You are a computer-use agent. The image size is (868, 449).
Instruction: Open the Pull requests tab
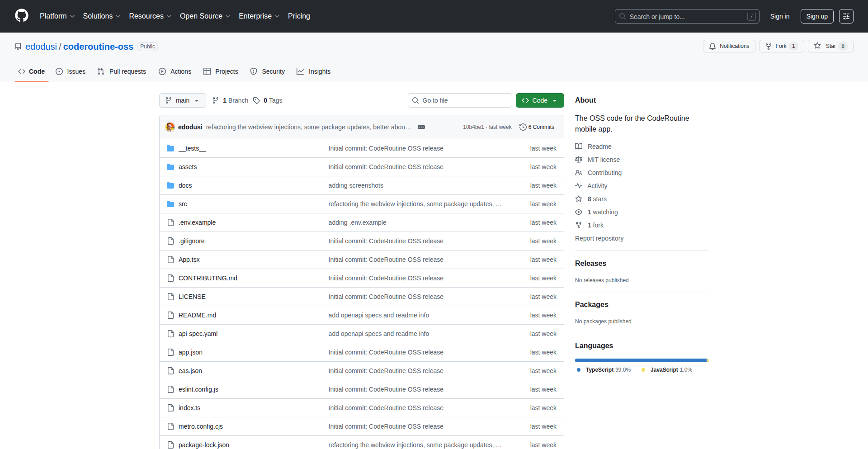tap(122, 71)
